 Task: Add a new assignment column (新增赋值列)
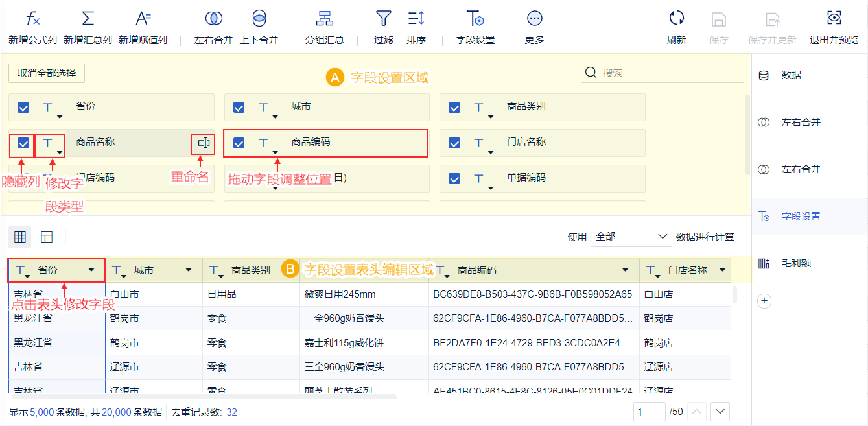click(x=143, y=28)
